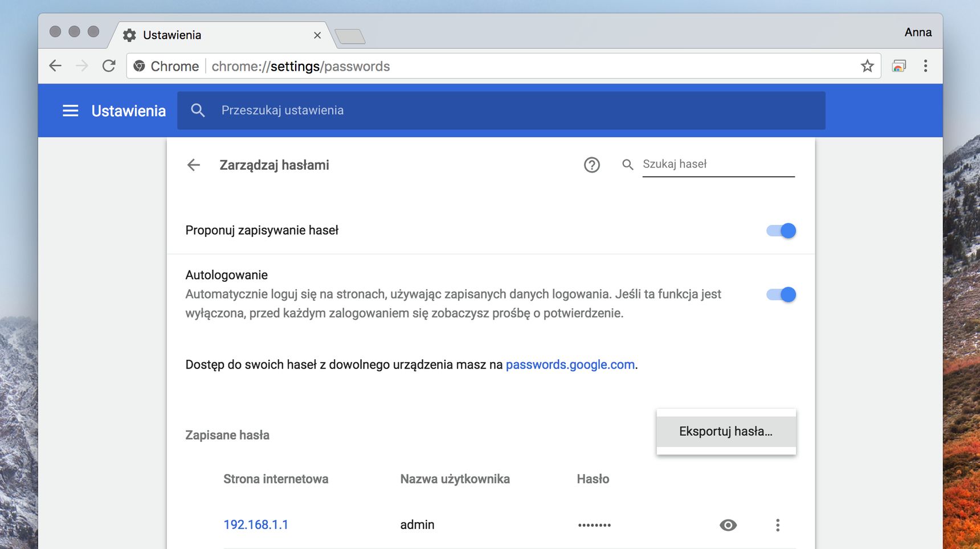This screenshot has width=980, height=549.
Task: Click the address bar URL
Action: [301, 66]
